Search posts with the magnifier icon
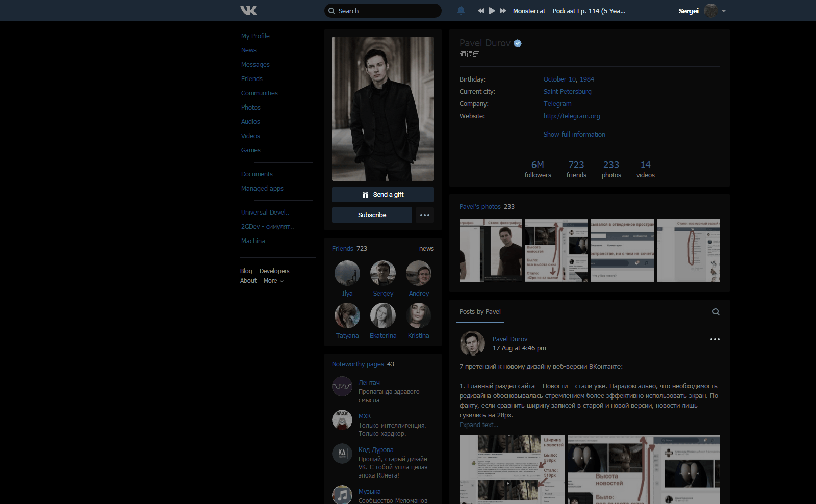Viewport: 816px width, 504px height. pos(716,312)
